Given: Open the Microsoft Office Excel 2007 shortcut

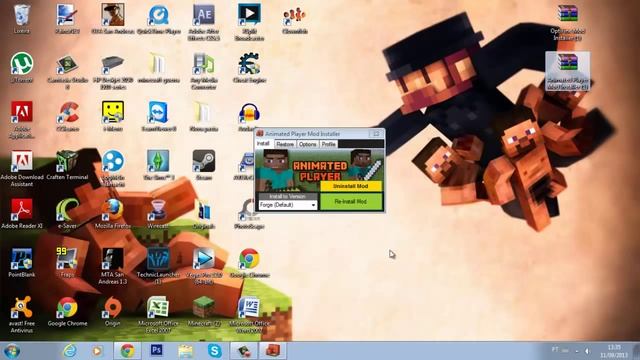Looking at the screenshot, I should (158, 315).
